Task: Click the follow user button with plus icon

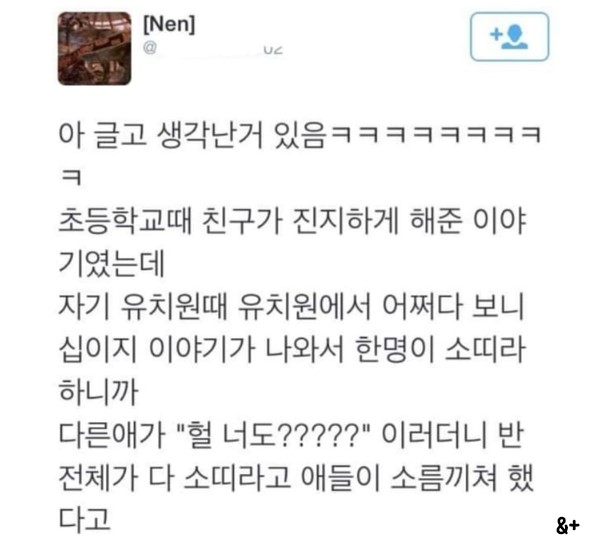Action: [509, 37]
